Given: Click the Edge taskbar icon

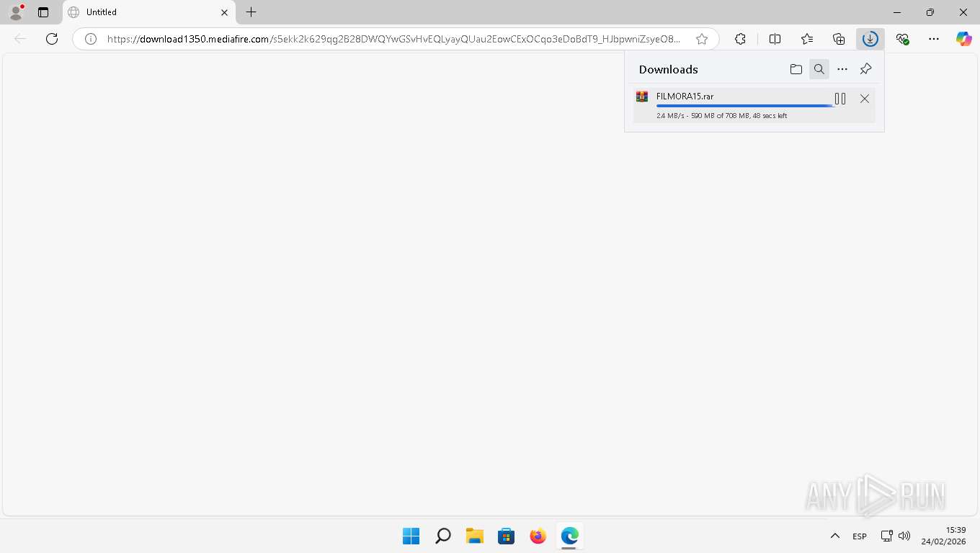Looking at the screenshot, I should [569, 536].
